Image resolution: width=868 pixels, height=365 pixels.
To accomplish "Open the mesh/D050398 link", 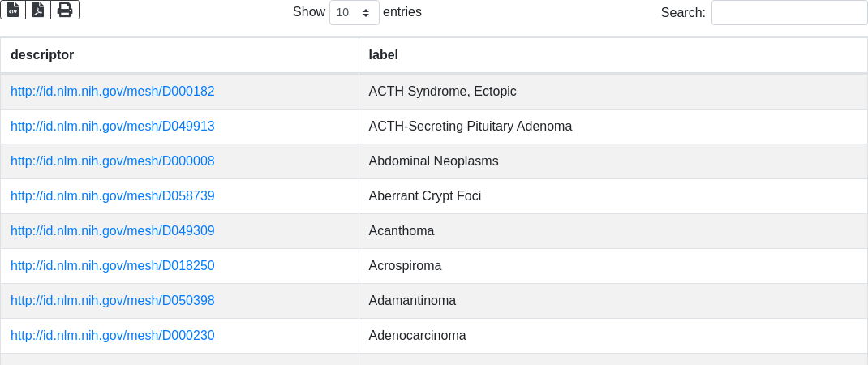I will click(113, 301).
